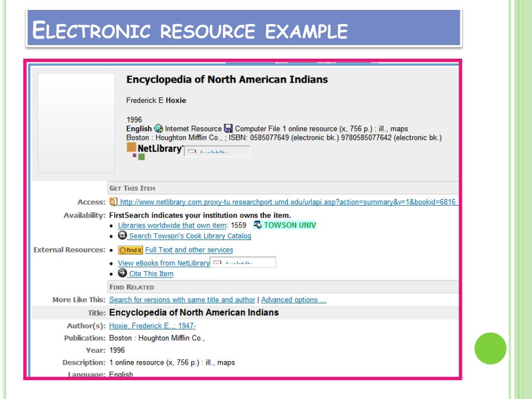Click the Publication value Boston : Houghton Mifflin Co.
The width and height of the screenshot is (532, 399).
click(157, 338)
